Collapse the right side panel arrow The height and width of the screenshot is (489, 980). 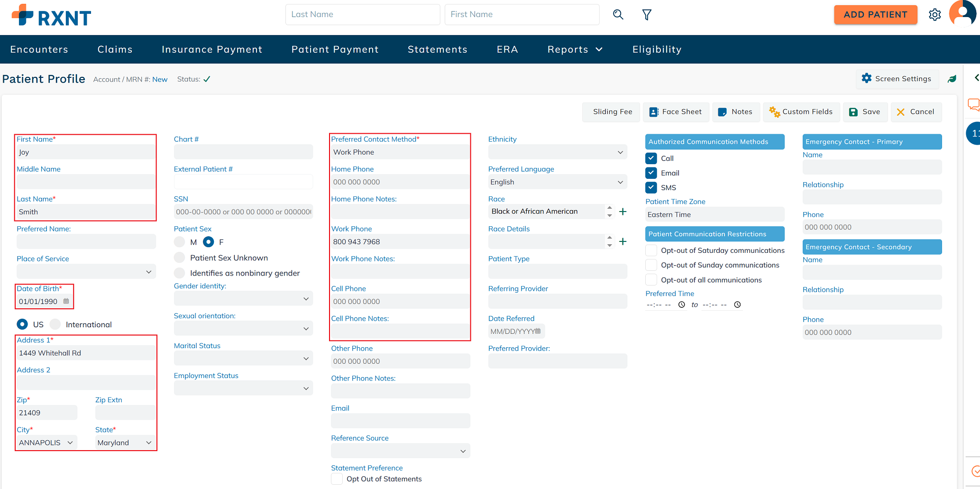(976, 78)
